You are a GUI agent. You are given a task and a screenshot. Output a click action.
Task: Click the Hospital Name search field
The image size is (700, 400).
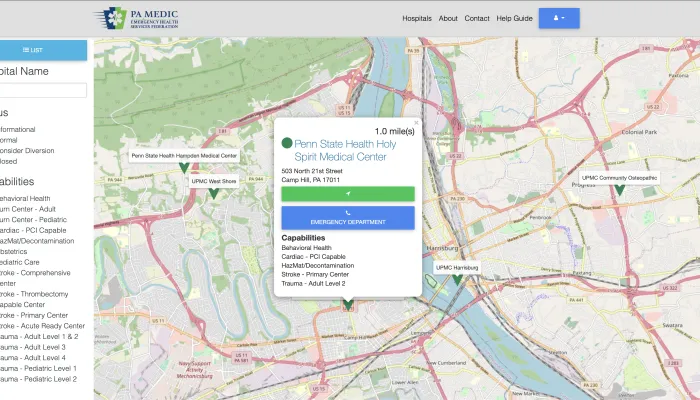(43, 91)
